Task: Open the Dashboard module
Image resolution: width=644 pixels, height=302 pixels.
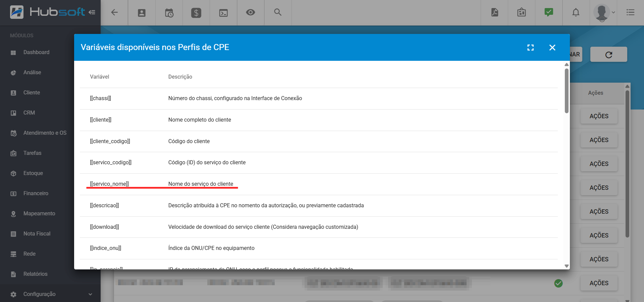Action: pyautogui.click(x=36, y=52)
